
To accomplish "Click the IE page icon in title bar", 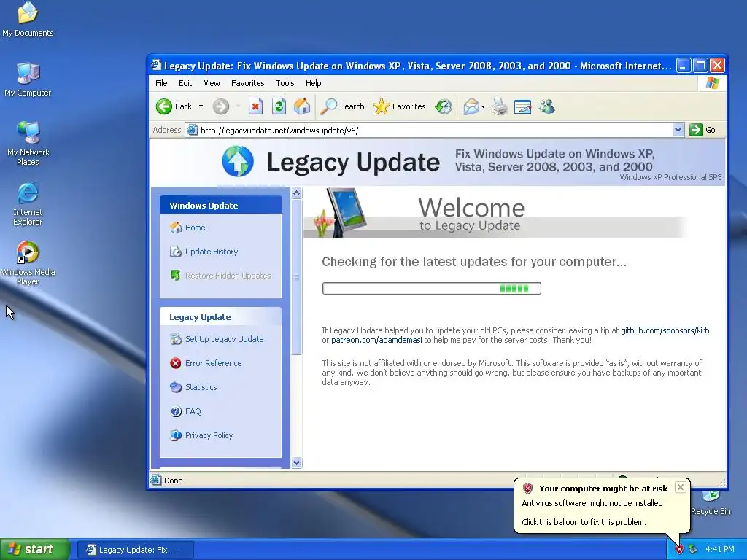I will tap(156, 65).
